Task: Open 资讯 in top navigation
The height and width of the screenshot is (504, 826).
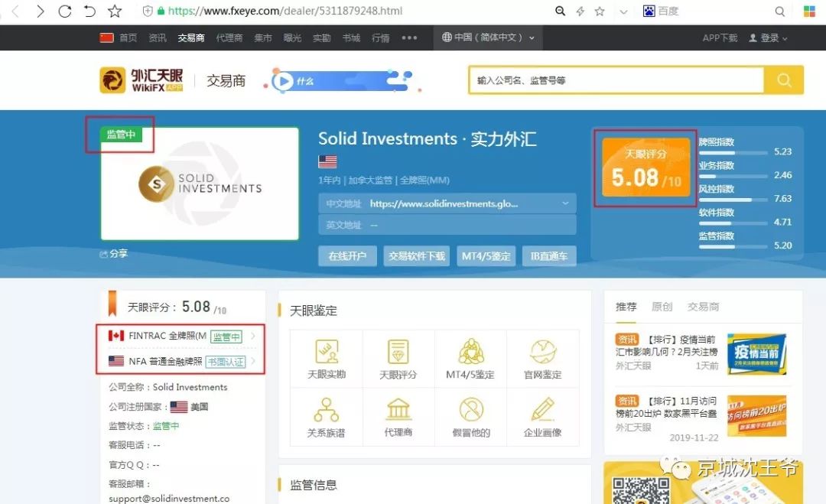Action: [158, 37]
